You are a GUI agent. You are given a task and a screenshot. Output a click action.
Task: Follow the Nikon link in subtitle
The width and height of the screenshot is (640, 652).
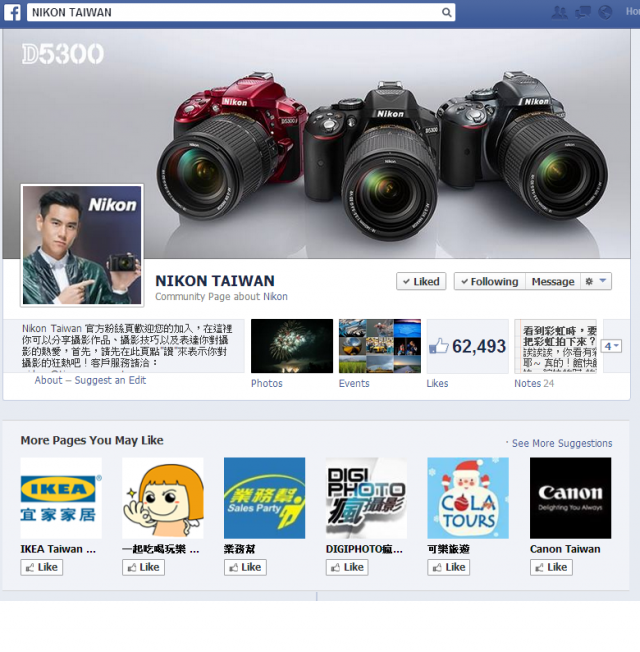click(275, 296)
